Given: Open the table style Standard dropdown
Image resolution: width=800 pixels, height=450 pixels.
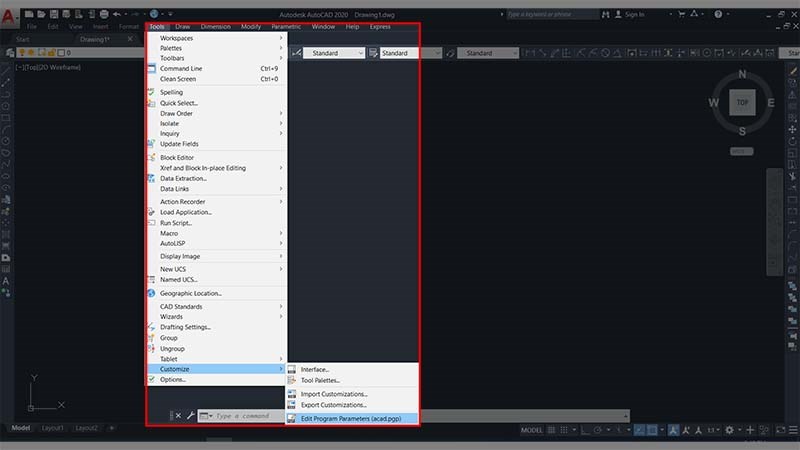Looking at the screenshot, I should [488, 53].
